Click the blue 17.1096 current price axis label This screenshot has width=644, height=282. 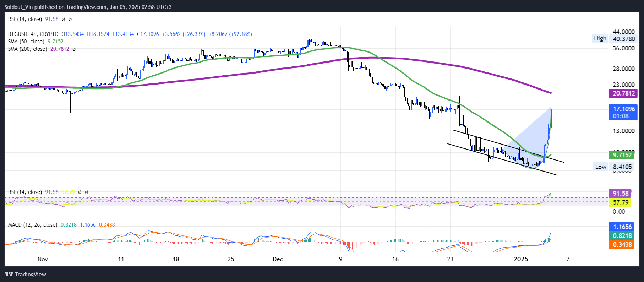(x=623, y=109)
